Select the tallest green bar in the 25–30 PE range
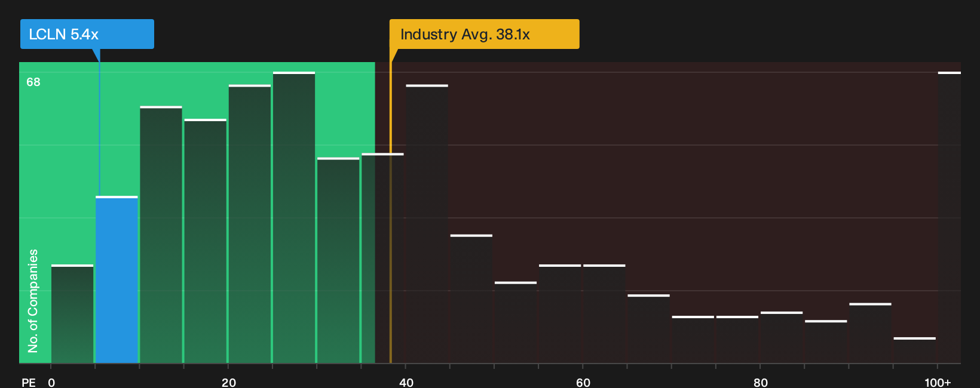This screenshot has width=980, height=388. (294, 217)
